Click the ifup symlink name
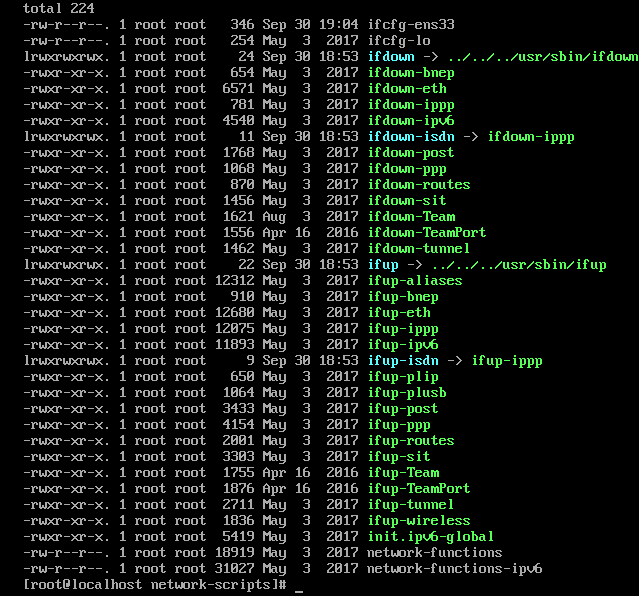Image resolution: width=639 pixels, height=596 pixels. 383,265
